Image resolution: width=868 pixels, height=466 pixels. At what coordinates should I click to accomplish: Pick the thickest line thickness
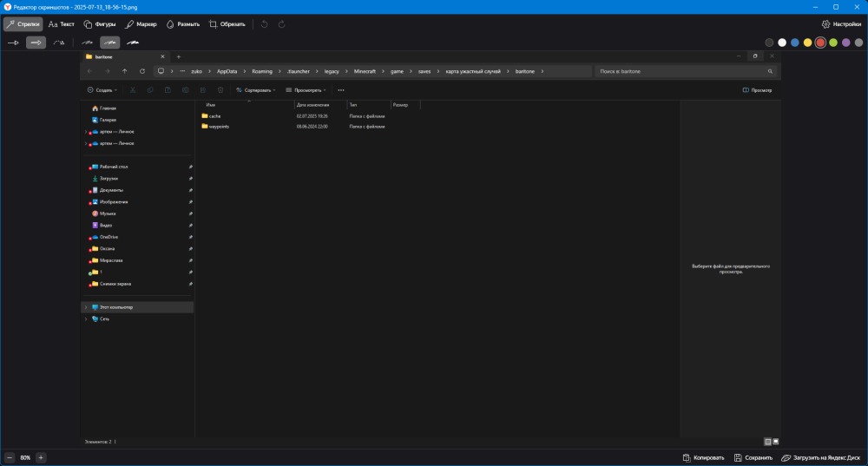pyautogui.click(x=133, y=43)
